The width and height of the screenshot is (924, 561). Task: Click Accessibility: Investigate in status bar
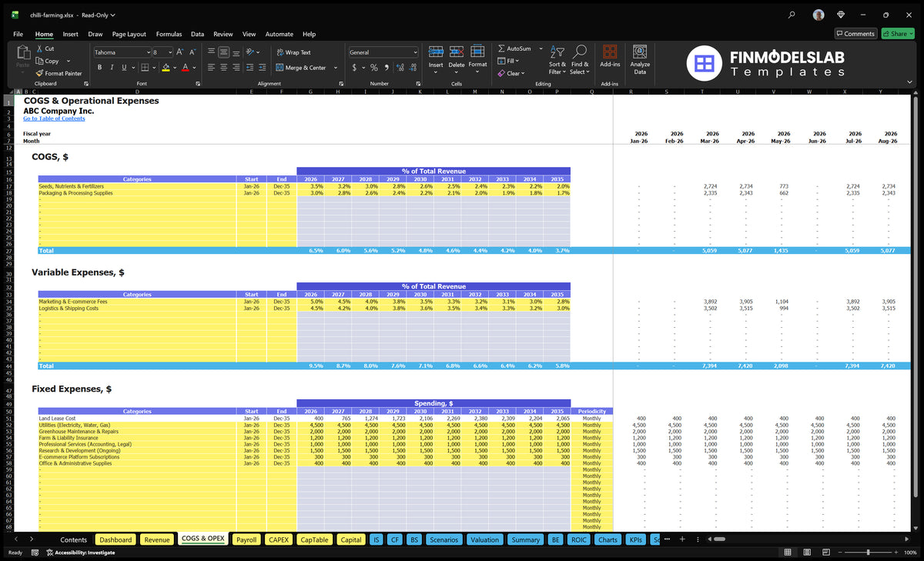click(80, 553)
